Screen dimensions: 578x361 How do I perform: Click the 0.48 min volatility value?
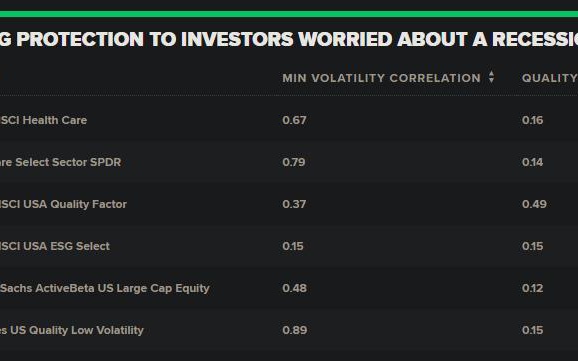[x=295, y=288]
